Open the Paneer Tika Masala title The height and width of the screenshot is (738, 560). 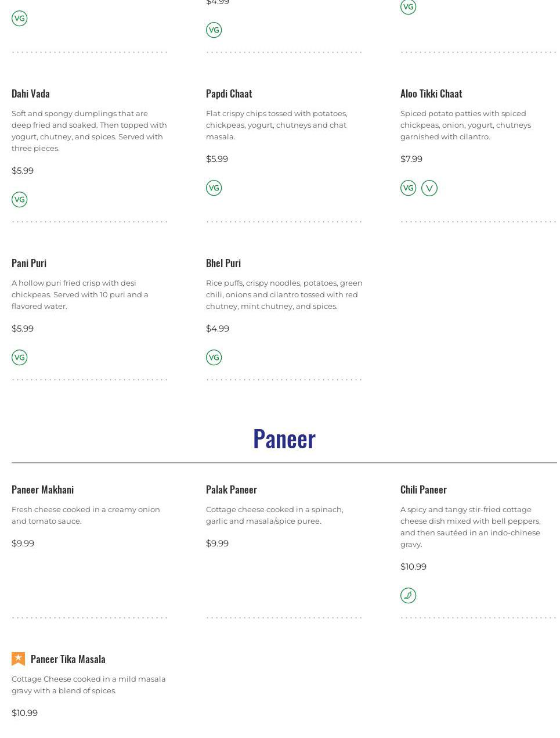[x=68, y=659]
